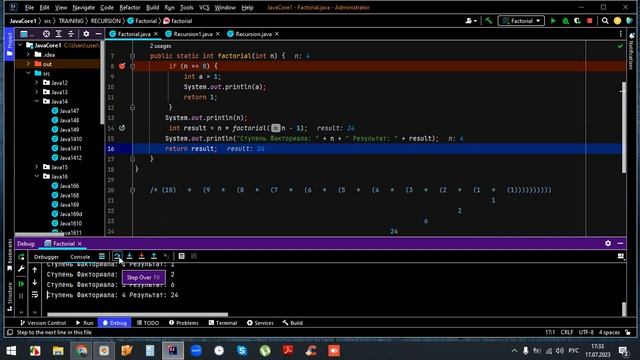Click down arrow in console gutter
The width and height of the screenshot is (640, 360).
[x=35, y=282]
